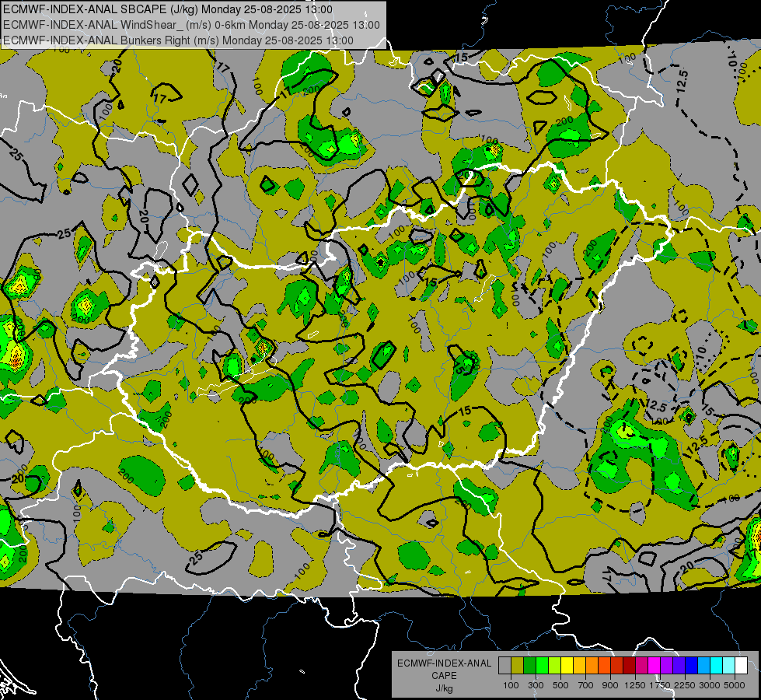The image size is (761, 700).
Task: Click the Bunkers Right header line
Action: click(x=178, y=40)
